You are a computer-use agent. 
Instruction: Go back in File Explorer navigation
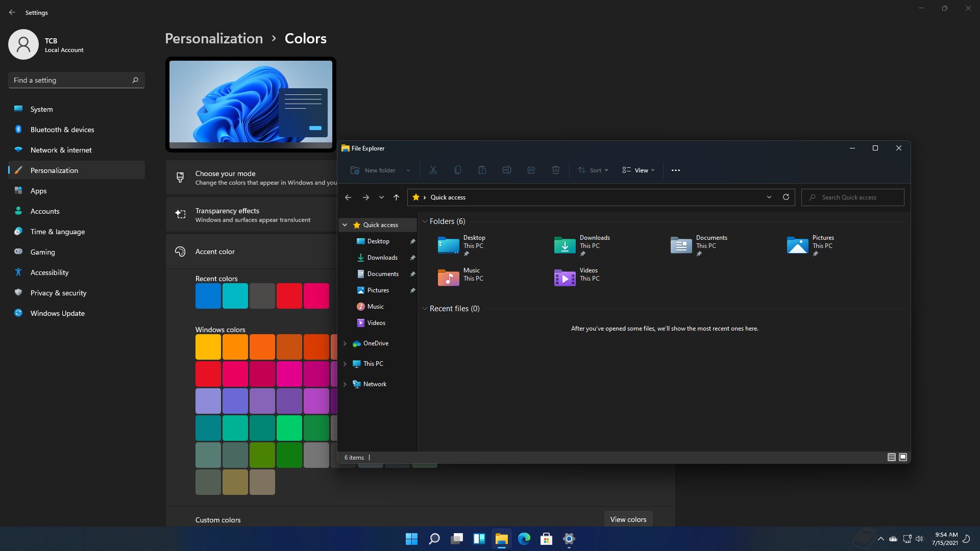click(x=348, y=197)
